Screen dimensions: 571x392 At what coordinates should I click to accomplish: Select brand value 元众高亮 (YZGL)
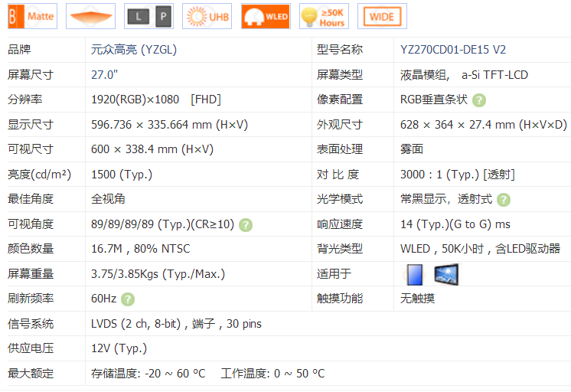point(134,50)
